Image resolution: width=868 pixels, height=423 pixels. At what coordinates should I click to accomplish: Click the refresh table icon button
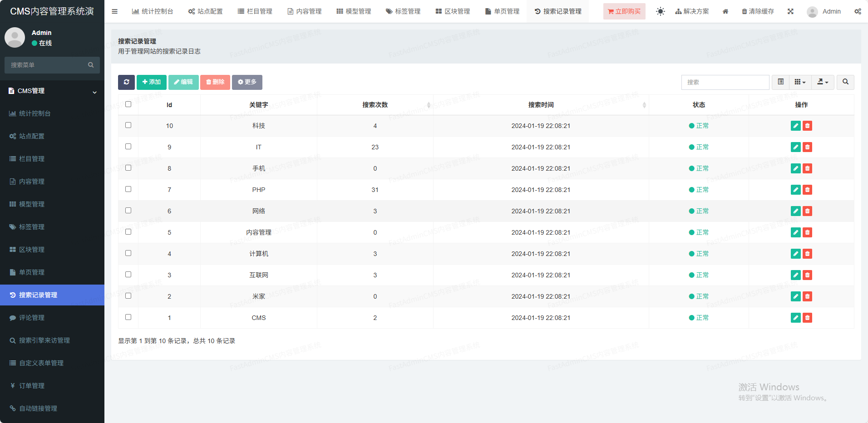[126, 82]
